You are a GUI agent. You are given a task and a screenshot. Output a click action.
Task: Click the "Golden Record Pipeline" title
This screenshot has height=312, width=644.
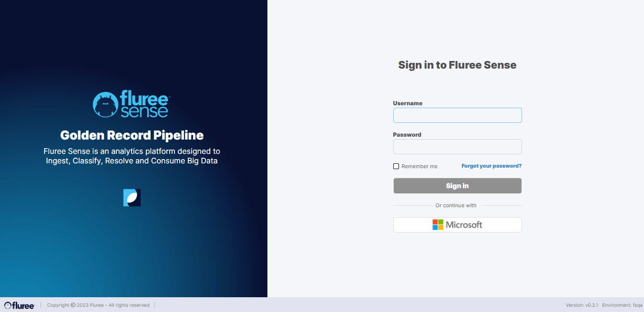[x=132, y=135]
